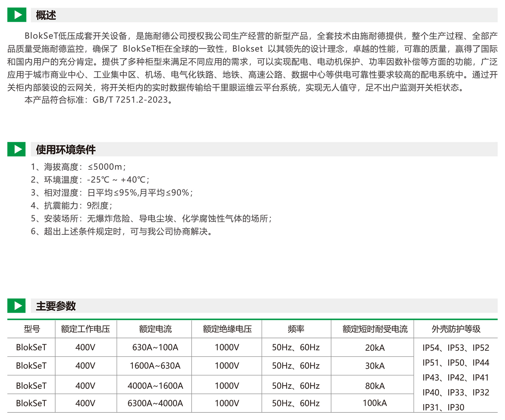Select the 主要参数 section heading

pos(56,306)
